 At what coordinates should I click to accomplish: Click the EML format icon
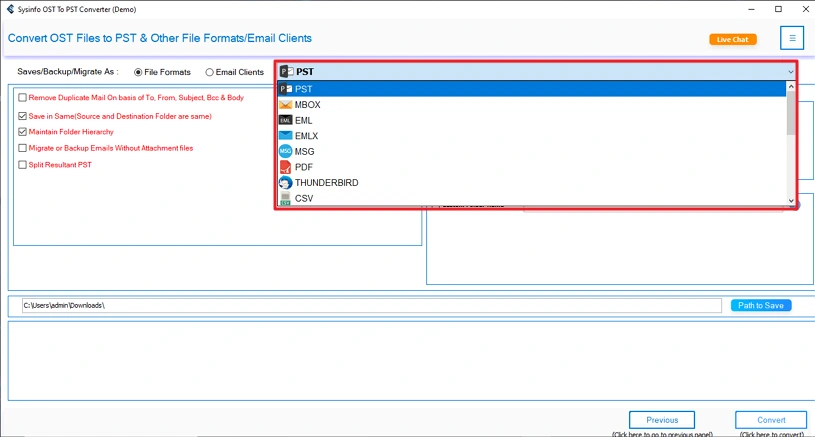click(x=285, y=120)
